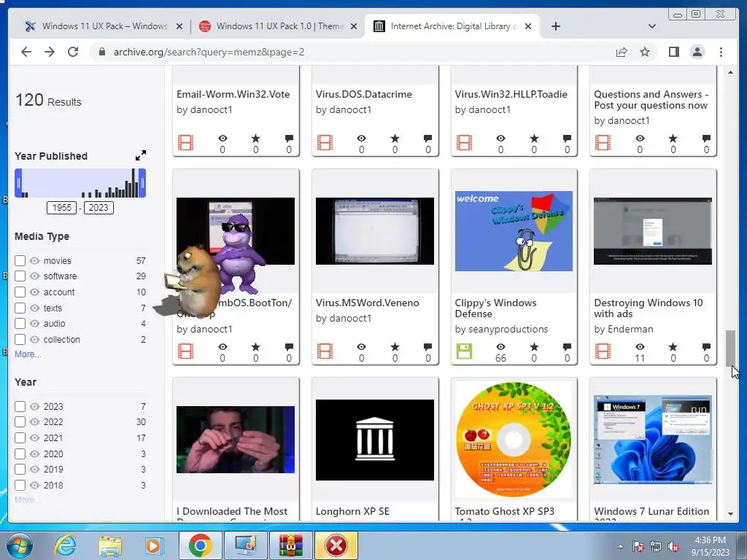747x560 pixels.
Task: Switch to Windows 11 UX Pack 1.0 Theme tab
Action: point(278,26)
